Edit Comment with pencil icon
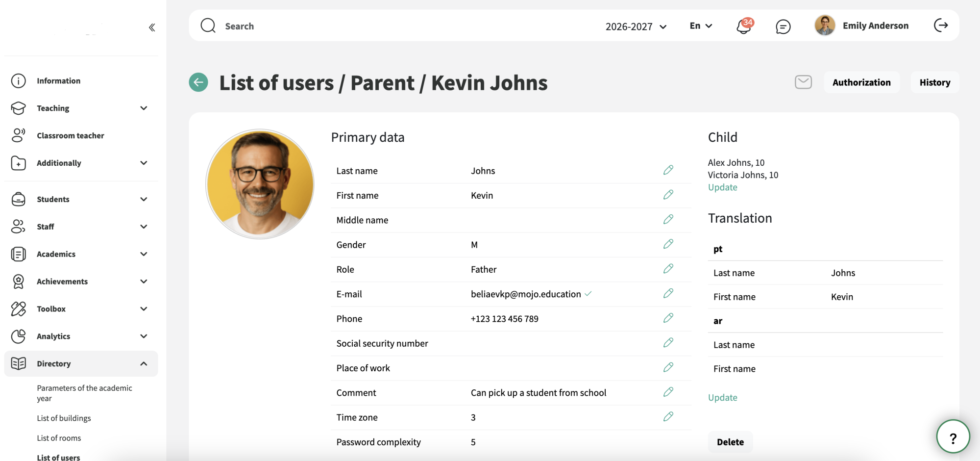980x461 pixels. point(668,392)
